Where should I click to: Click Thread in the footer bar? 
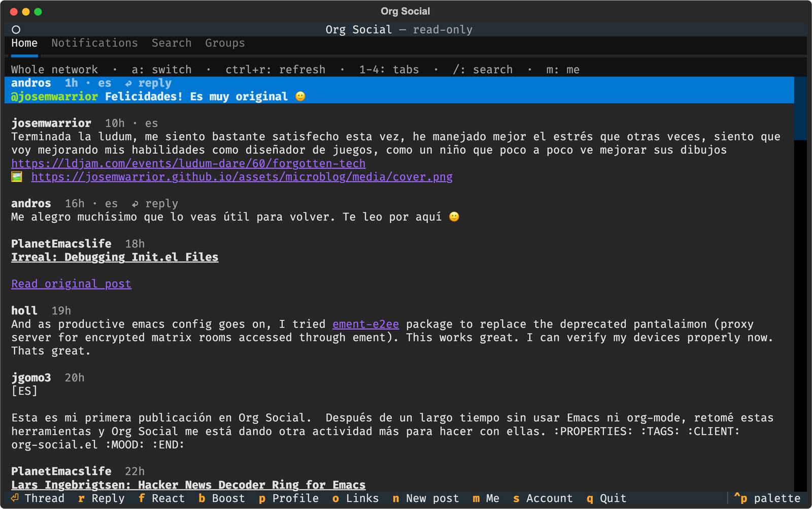(x=45, y=498)
